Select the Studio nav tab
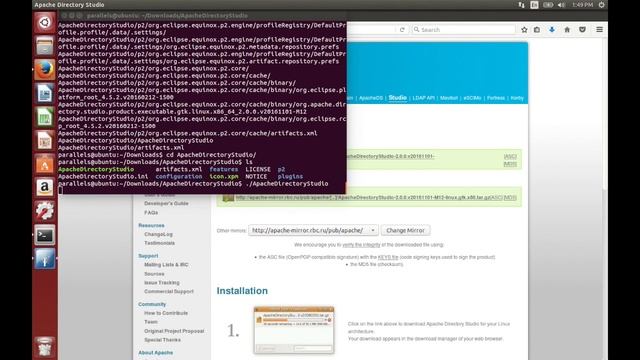This screenshot has height=360, width=640. pyautogui.click(x=398, y=98)
